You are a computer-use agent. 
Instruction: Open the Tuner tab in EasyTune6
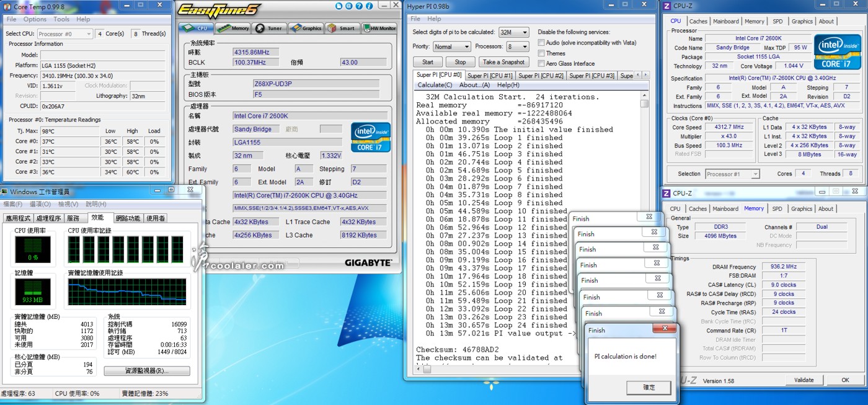pos(268,28)
